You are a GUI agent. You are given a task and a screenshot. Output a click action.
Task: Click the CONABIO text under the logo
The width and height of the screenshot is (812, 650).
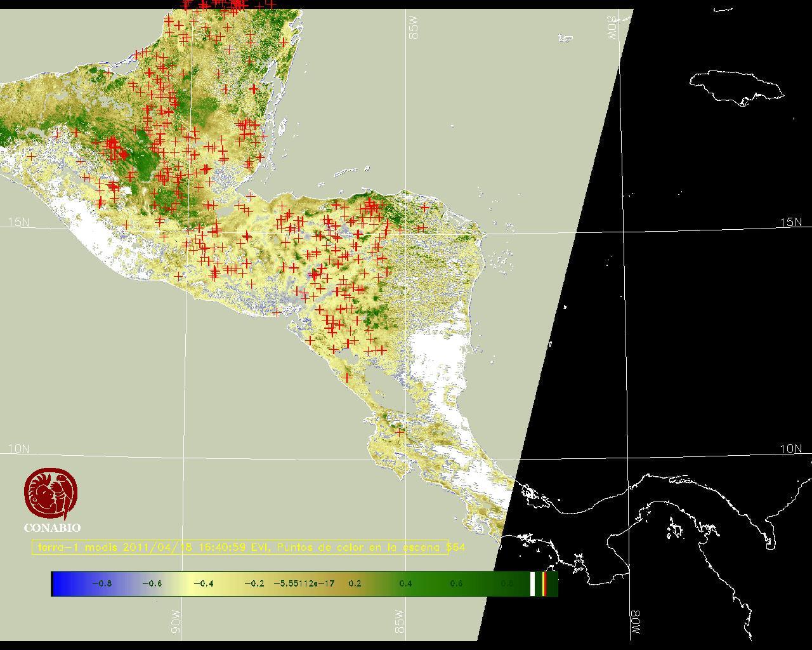click(52, 528)
